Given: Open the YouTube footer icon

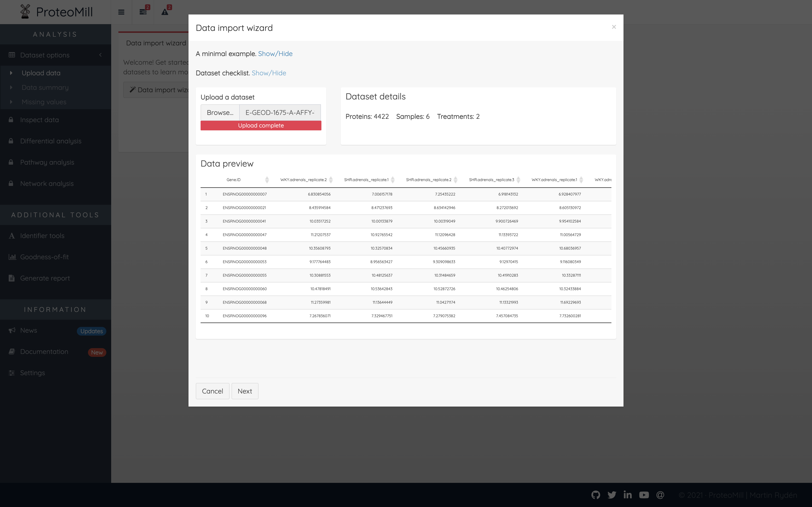Looking at the screenshot, I should coord(644,495).
